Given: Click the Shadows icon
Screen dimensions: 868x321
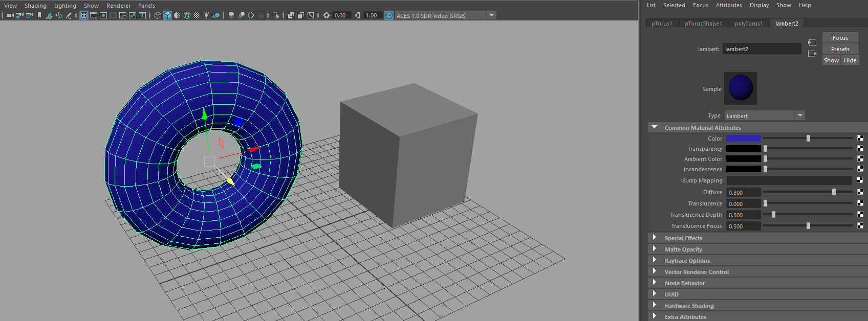Looking at the screenshot, I should point(216,15).
